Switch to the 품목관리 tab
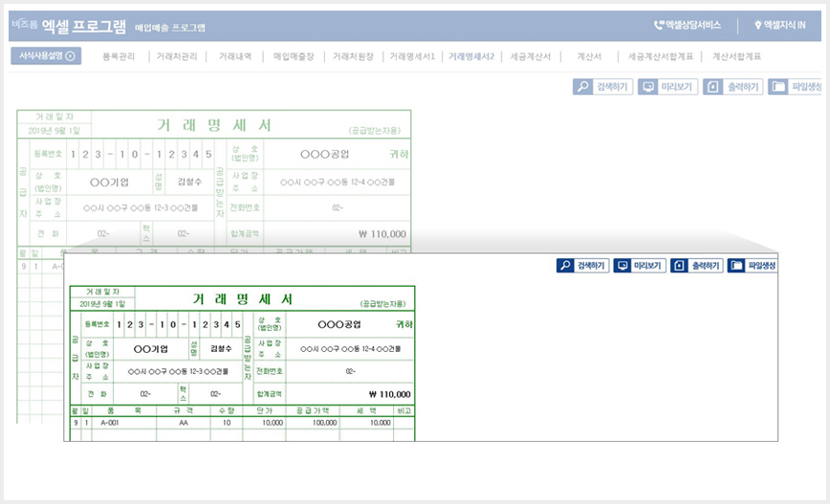This screenshot has width=830, height=504. (119, 56)
